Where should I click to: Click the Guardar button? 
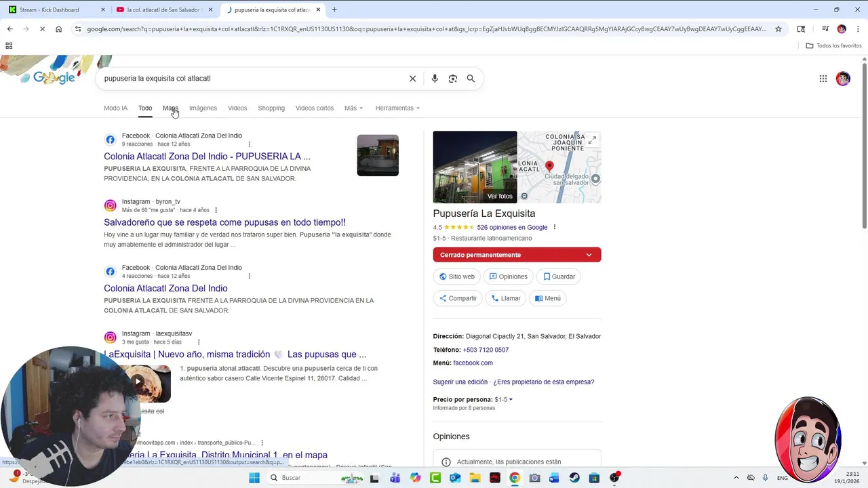coord(559,277)
